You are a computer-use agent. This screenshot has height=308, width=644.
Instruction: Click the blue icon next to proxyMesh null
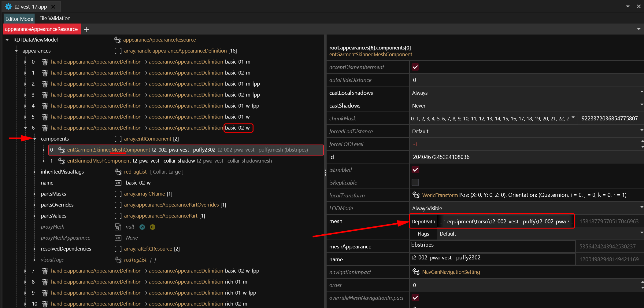click(x=142, y=227)
